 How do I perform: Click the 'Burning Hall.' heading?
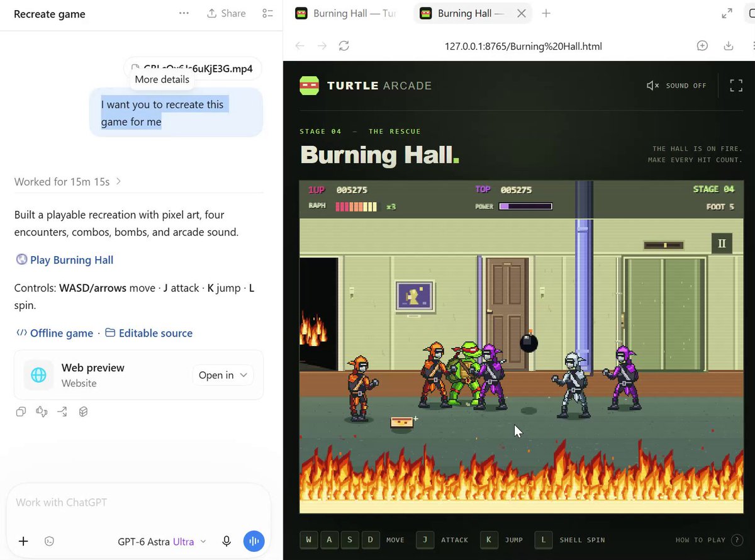(380, 155)
